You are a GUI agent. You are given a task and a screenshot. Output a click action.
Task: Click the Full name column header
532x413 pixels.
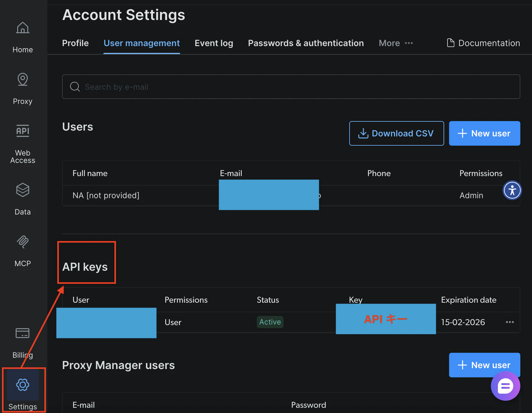coord(90,173)
